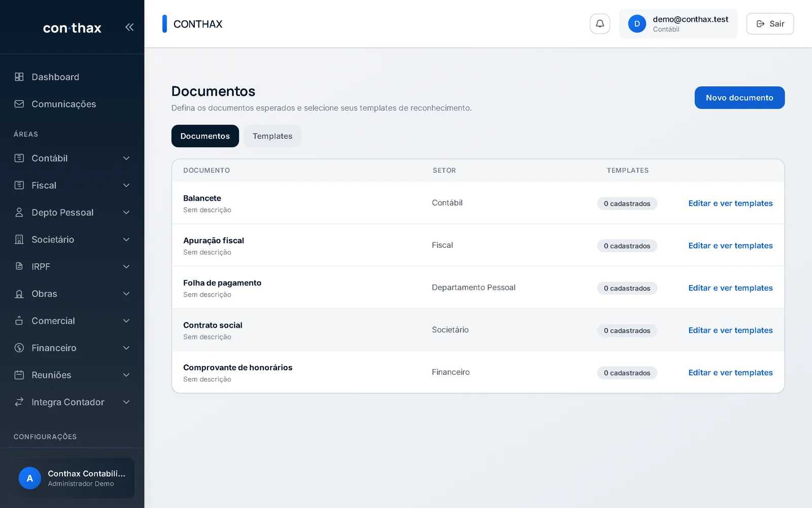Click Comprovante de honorários document name

tap(238, 367)
